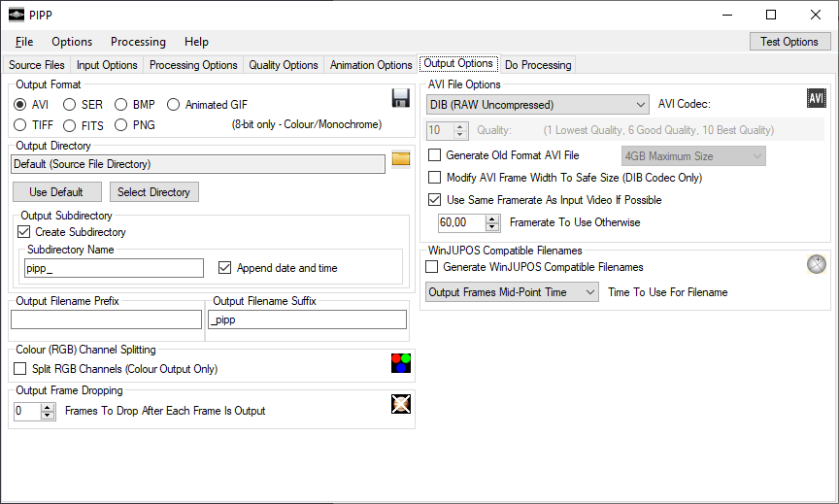
Task: Click the floppy disk save icon
Action: coord(401,98)
